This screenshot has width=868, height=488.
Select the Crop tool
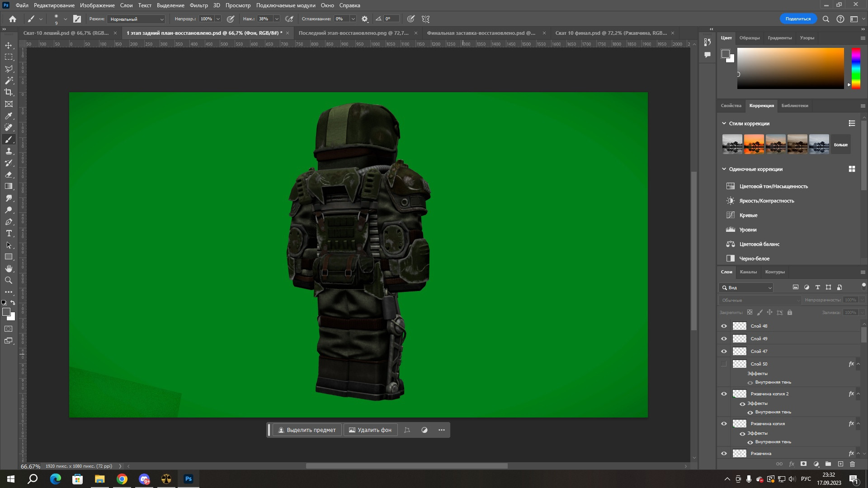tap(9, 93)
